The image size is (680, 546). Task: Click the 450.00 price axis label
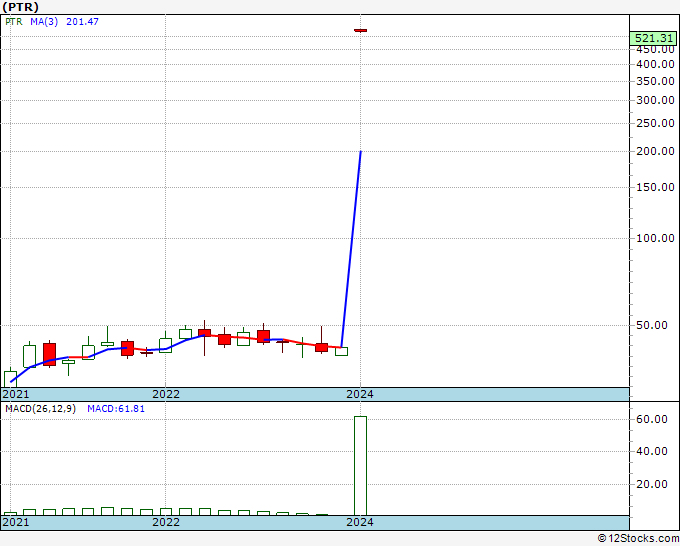(655, 49)
